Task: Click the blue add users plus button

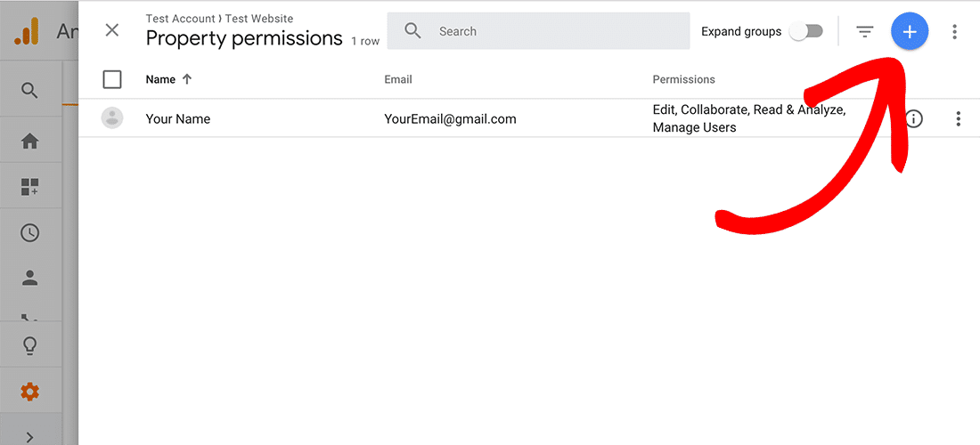Action: pyautogui.click(x=909, y=32)
